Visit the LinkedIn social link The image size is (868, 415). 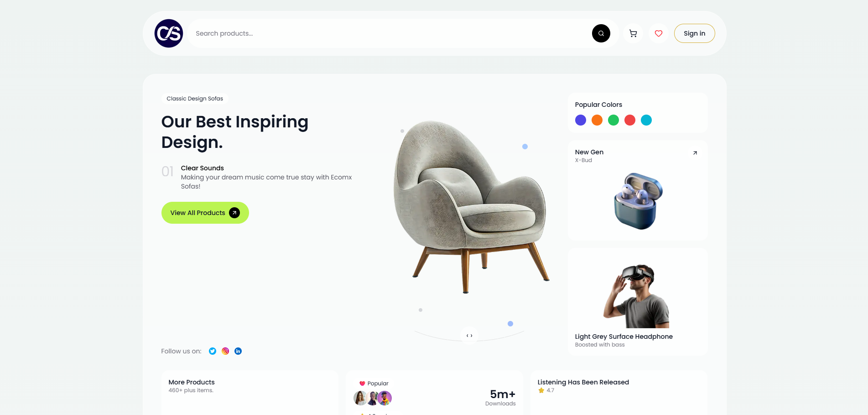tap(238, 351)
